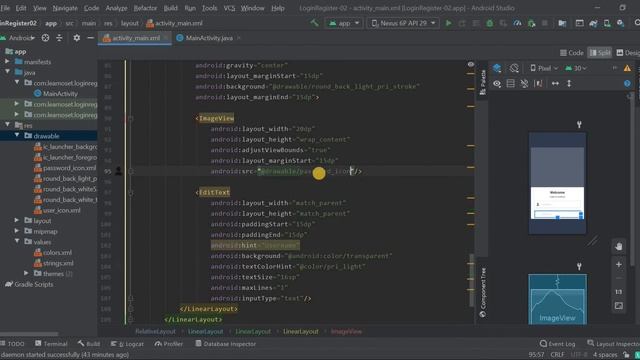Open the Nexus 6P API 29 device dropdown
The width and height of the screenshot is (640, 360).
[x=403, y=23]
